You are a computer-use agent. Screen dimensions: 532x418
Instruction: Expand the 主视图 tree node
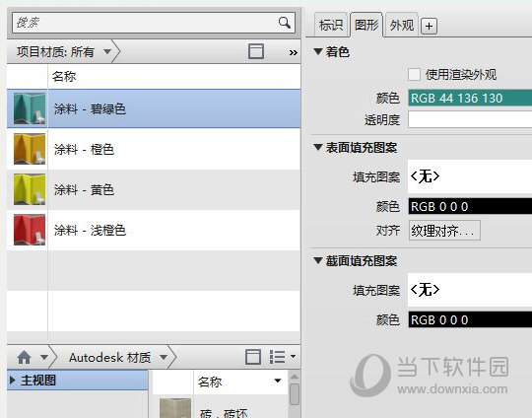point(12,380)
